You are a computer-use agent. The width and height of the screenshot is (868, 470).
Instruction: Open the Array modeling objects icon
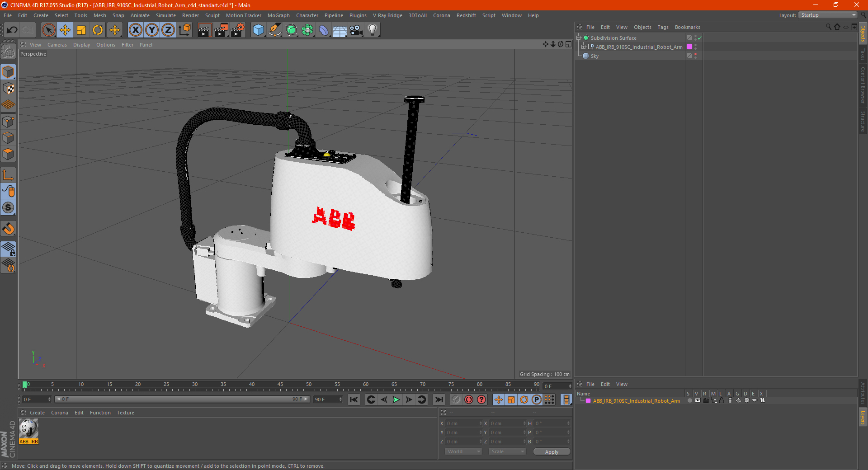(307, 30)
